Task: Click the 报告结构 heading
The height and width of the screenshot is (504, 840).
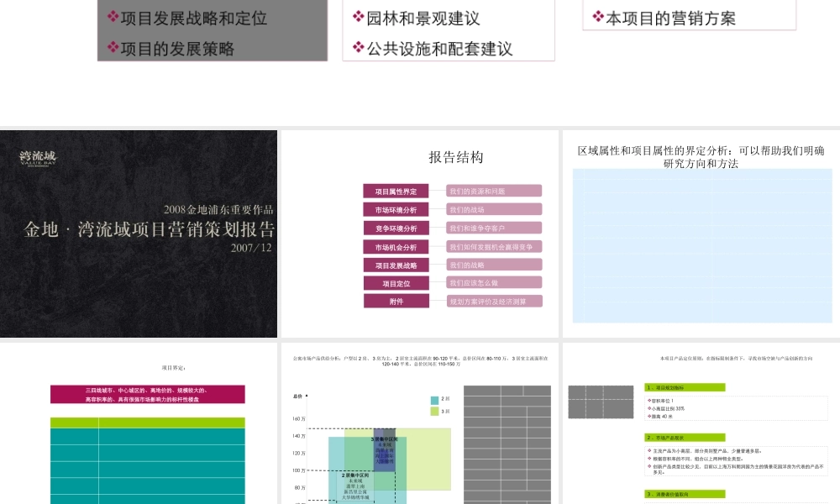Action: coord(456,157)
